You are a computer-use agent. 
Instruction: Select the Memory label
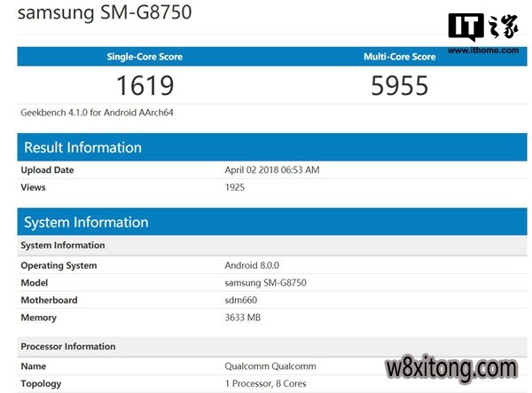pos(39,318)
